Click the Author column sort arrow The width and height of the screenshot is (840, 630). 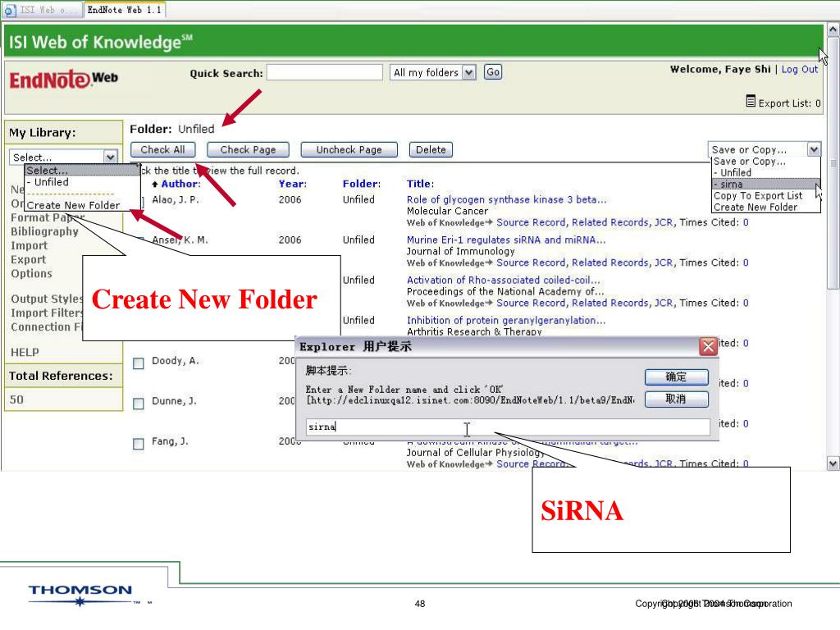coord(155,185)
